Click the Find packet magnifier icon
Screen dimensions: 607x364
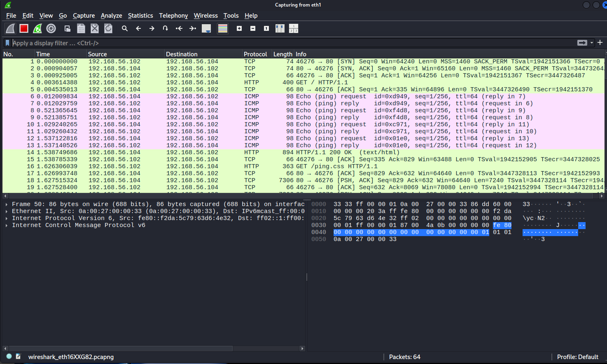[x=125, y=28]
